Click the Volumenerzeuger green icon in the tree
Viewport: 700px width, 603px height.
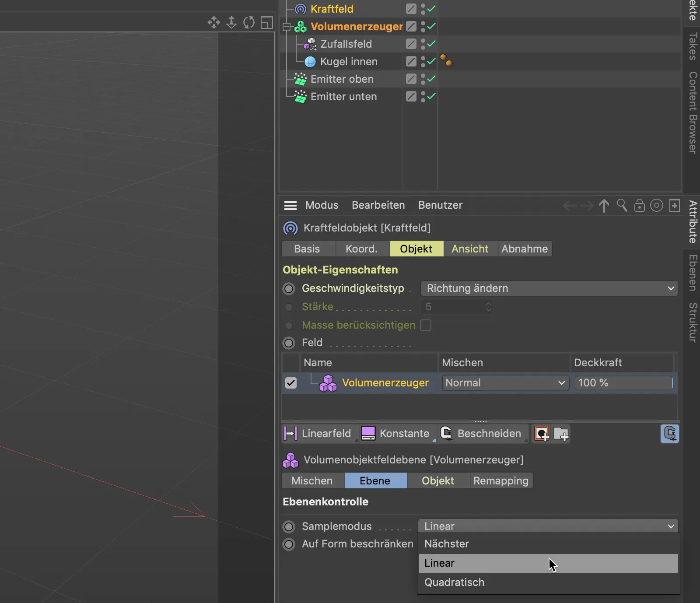click(x=301, y=27)
